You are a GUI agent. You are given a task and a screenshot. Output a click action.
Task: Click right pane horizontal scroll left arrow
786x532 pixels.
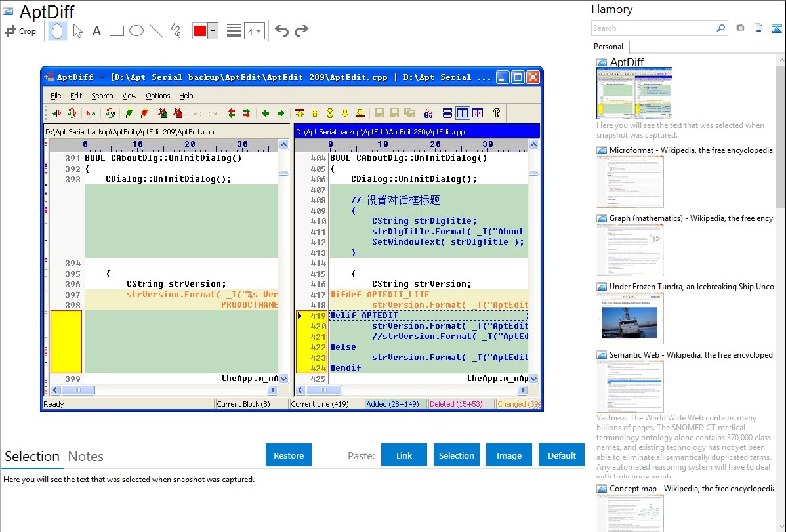(x=300, y=390)
